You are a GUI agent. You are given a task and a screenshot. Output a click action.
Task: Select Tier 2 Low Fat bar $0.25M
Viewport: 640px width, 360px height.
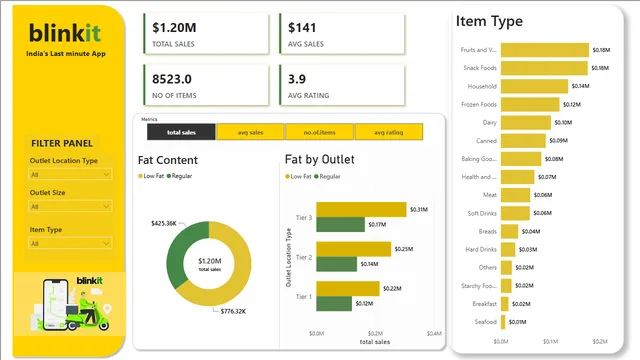(x=353, y=249)
